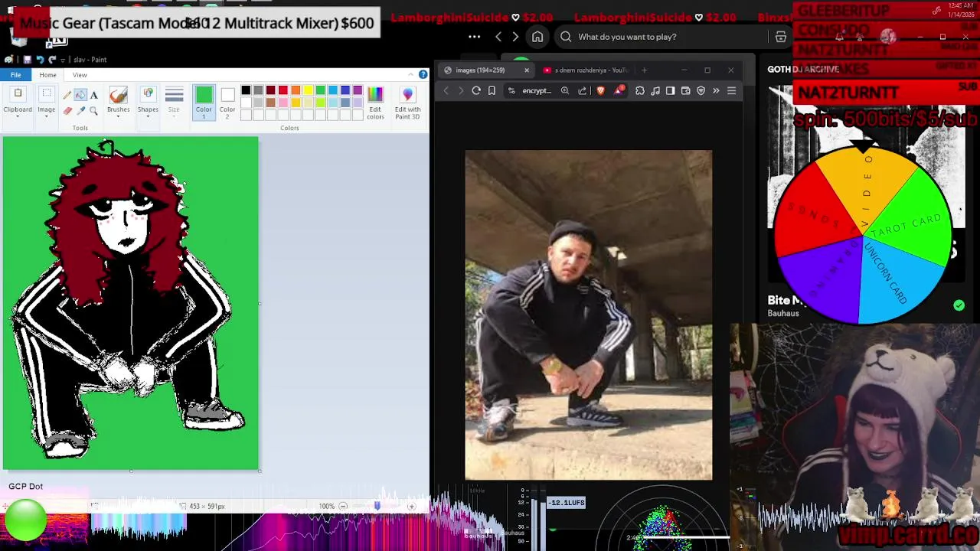
Task: Select the Pencil tool in Paint
Action: tap(67, 95)
